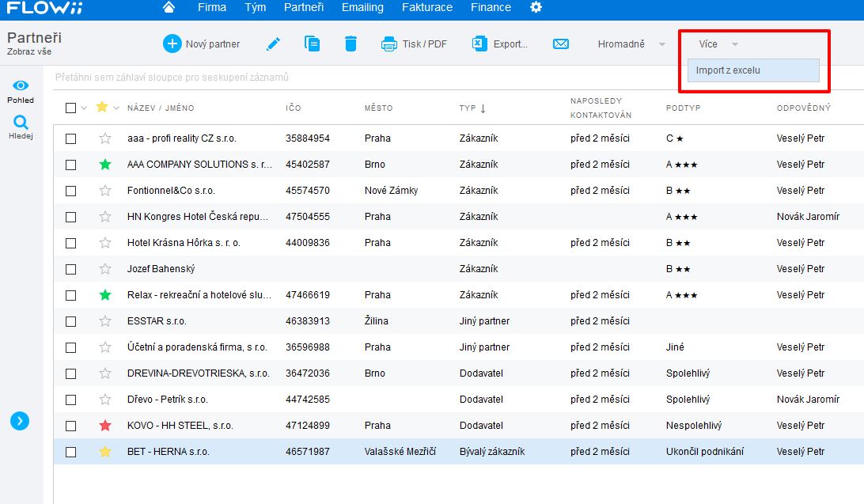Open partner Dřevo - Petrík s.r.o.

pos(168,400)
